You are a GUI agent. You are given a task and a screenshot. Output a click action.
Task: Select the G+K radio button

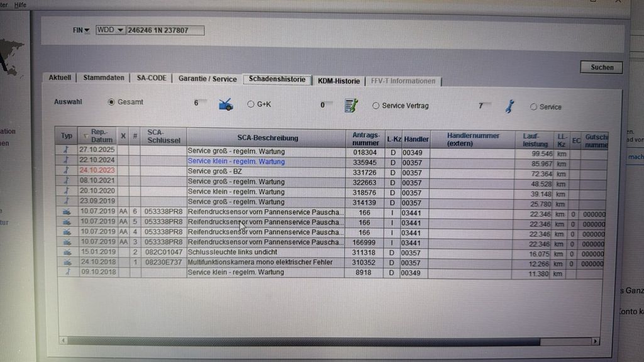[x=250, y=104]
